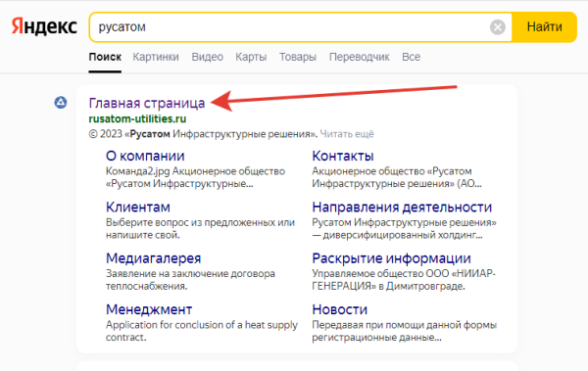
Task: Open the Товары tab
Action: click(x=298, y=57)
